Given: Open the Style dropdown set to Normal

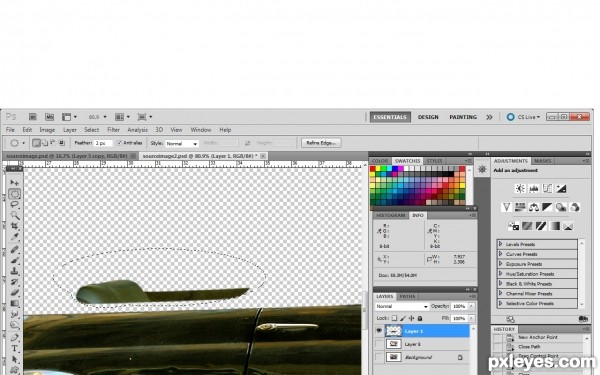Looking at the screenshot, I should click(182, 143).
